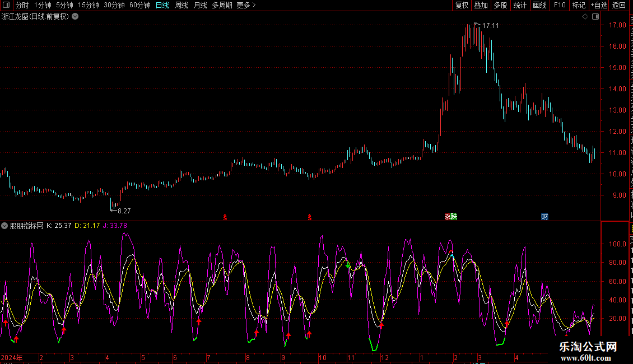
Task: Open the 多股 multi-stock view
Action: click(x=501, y=5)
